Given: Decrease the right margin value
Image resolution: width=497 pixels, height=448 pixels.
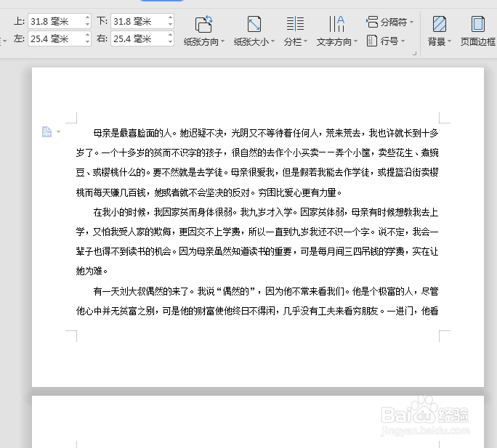Looking at the screenshot, I should 171,42.
